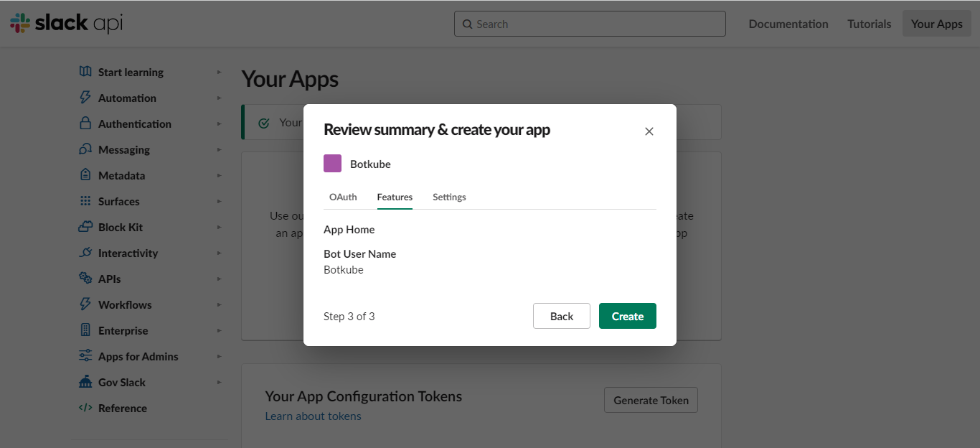980x448 pixels.
Task: Click the Apps for Admins sliders icon
Action: (x=85, y=356)
